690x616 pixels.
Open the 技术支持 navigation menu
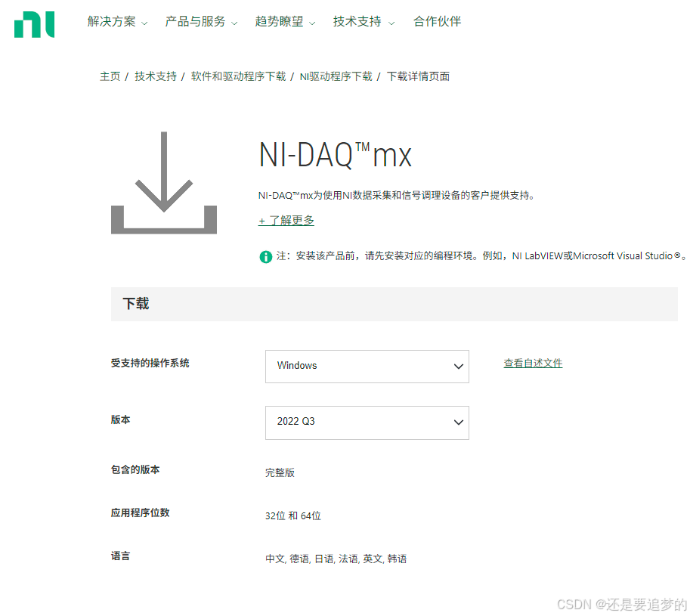coord(357,22)
